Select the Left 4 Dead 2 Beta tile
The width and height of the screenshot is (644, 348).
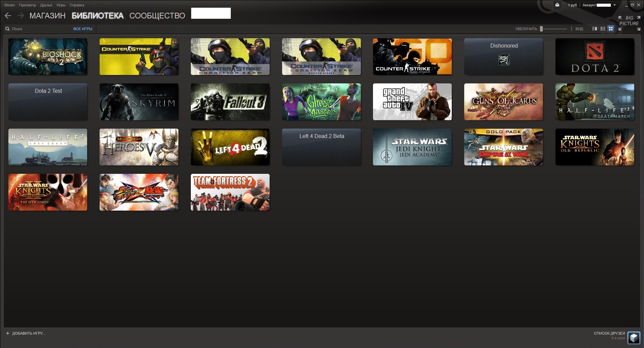(x=321, y=147)
